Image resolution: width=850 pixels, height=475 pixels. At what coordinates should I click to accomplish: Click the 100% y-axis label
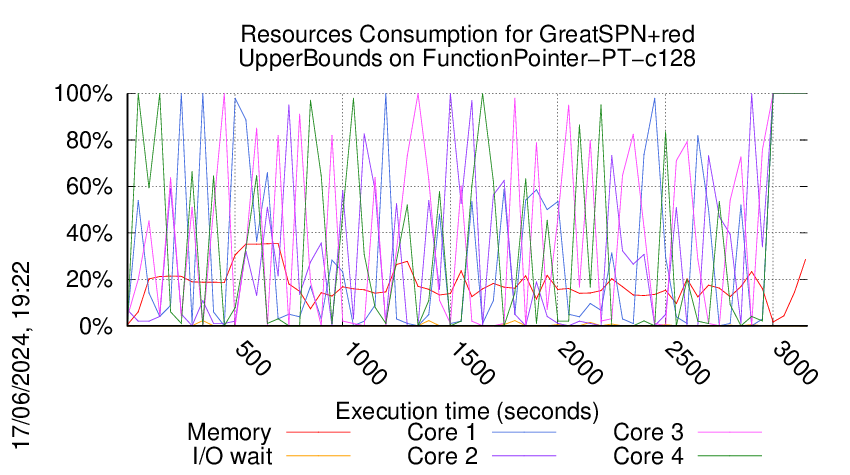pos(83,94)
